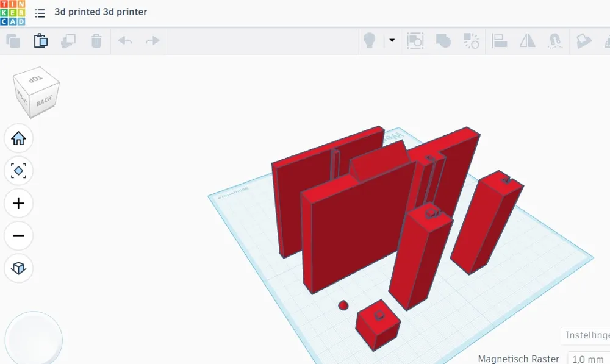Click the Home view button

(x=19, y=138)
